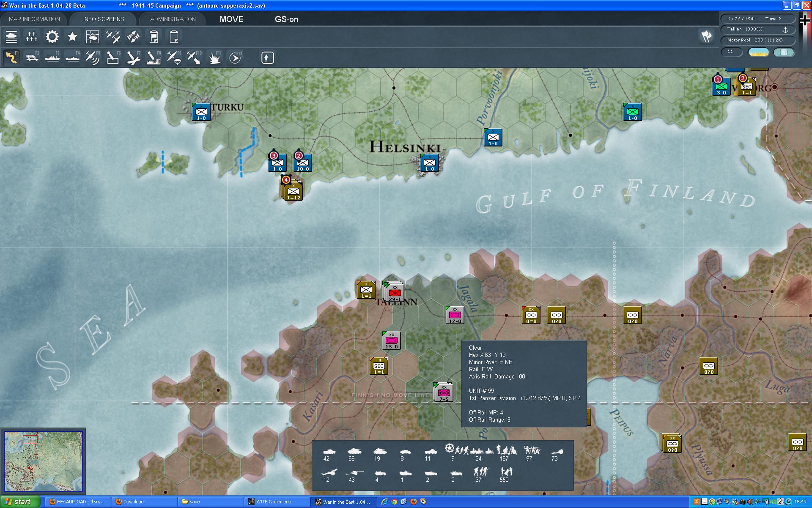Select F4 amphibious transport mode

[x=72, y=58]
